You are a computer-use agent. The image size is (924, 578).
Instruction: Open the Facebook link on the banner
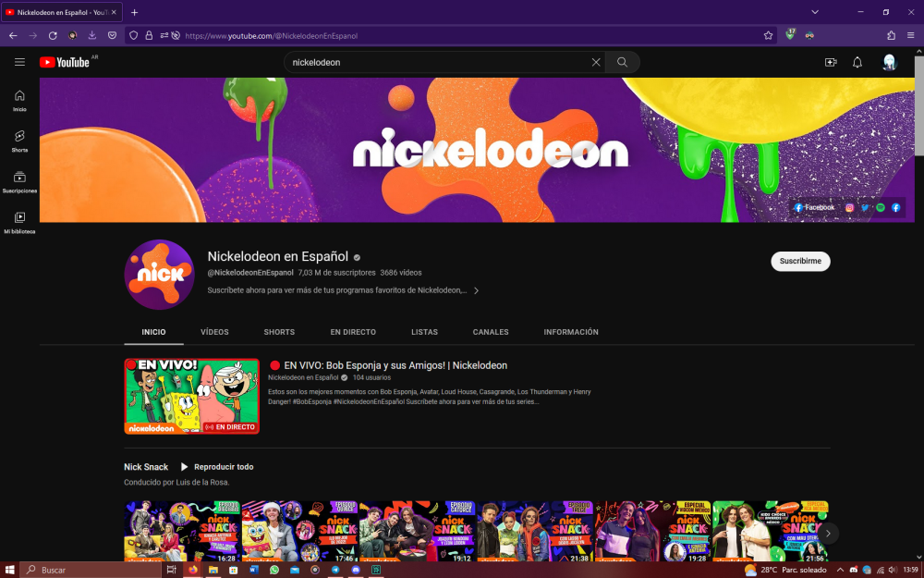pyautogui.click(x=814, y=208)
